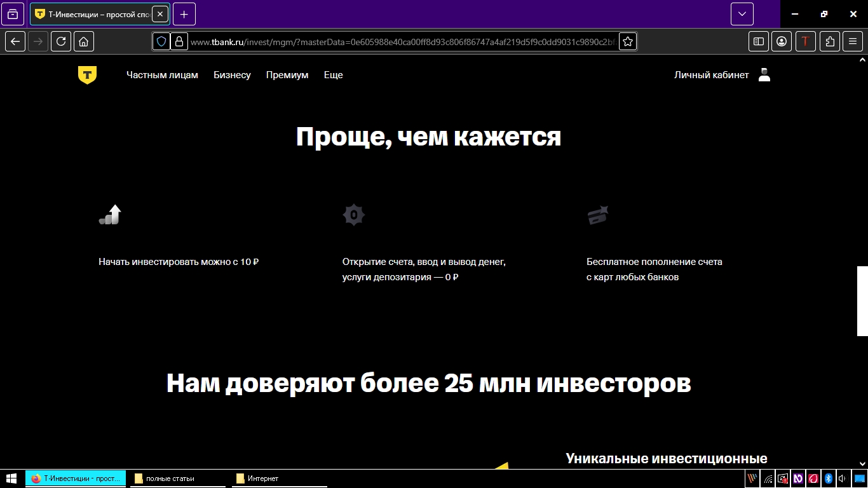This screenshot has height=488, width=868.
Task: Open Bluetooth tray icon
Action: pyautogui.click(x=828, y=478)
